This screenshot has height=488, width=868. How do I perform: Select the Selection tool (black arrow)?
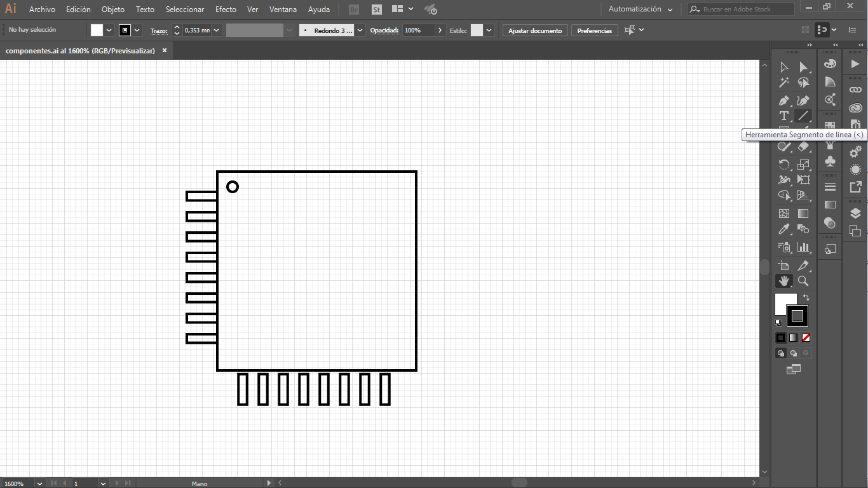click(x=784, y=67)
